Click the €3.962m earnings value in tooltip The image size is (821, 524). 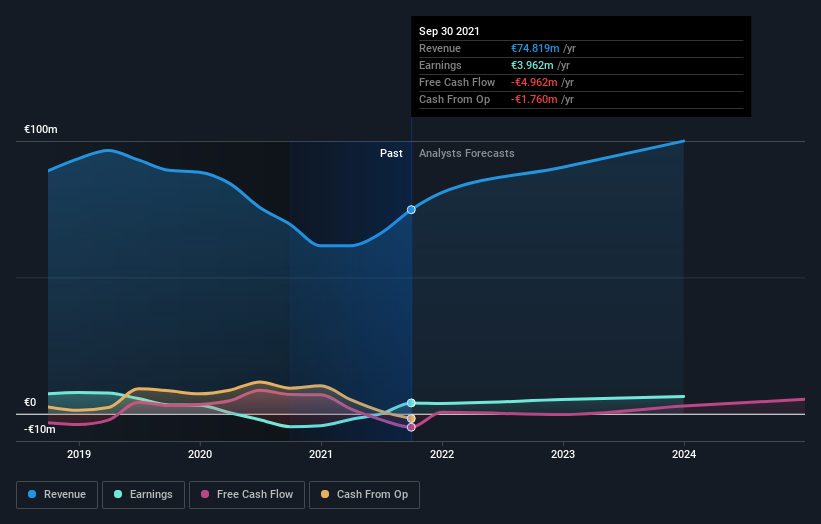532,65
